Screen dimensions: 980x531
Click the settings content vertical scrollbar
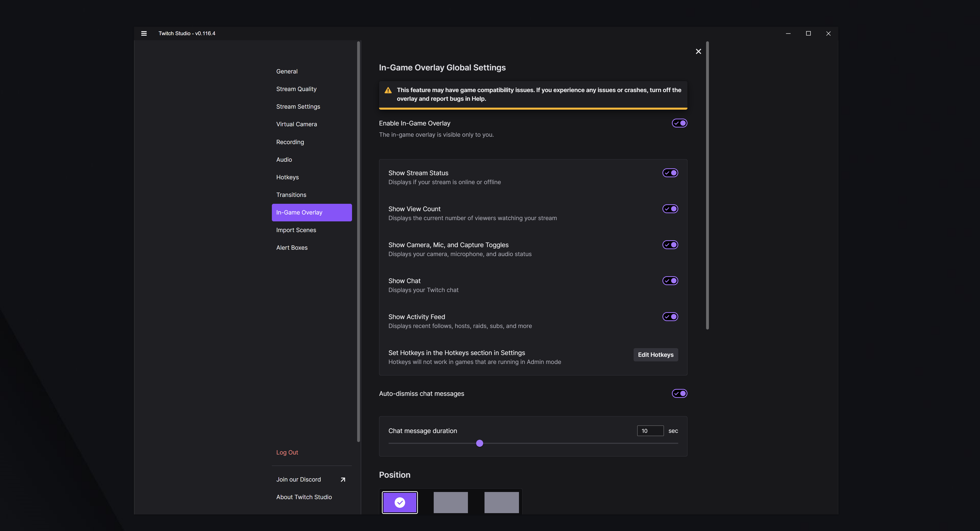click(x=707, y=185)
